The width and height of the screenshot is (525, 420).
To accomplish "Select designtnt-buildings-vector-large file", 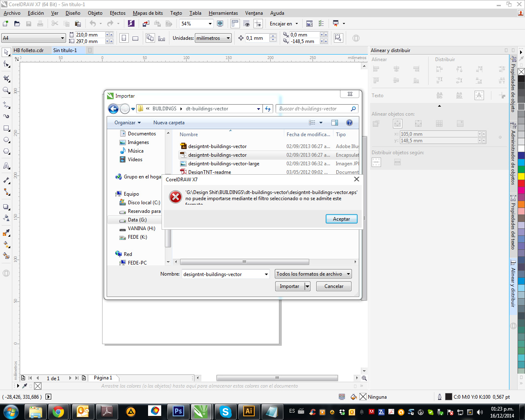I will [224, 164].
